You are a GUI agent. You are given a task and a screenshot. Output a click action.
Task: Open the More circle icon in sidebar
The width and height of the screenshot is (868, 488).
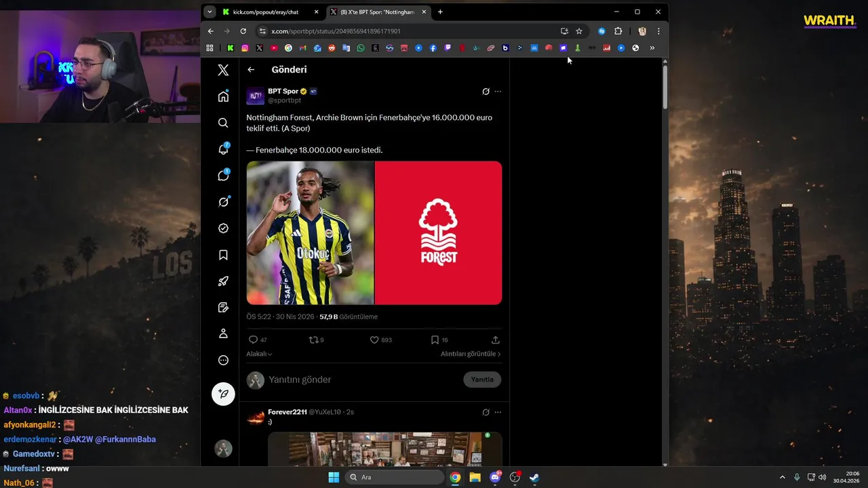(x=223, y=361)
